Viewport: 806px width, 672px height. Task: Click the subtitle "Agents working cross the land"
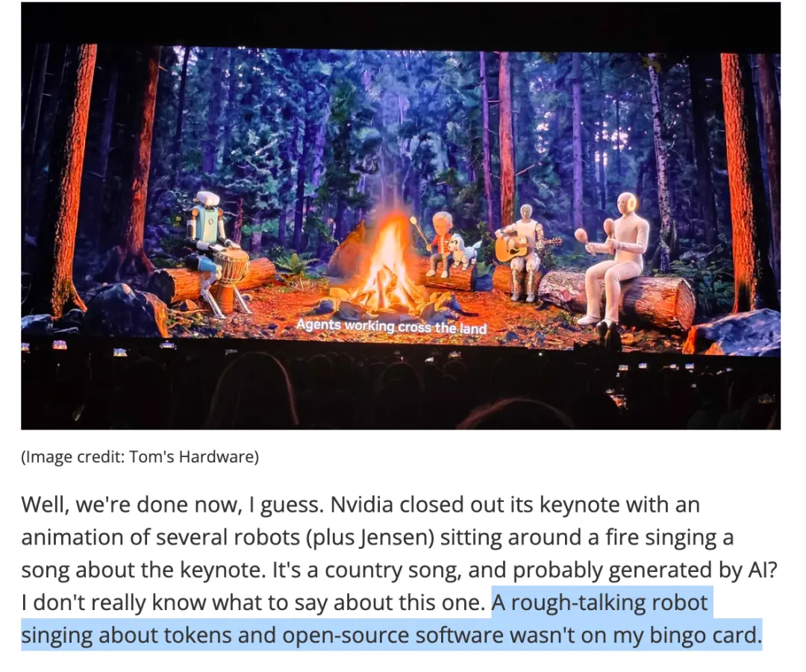pyautogui.click(x=391, y=326)
